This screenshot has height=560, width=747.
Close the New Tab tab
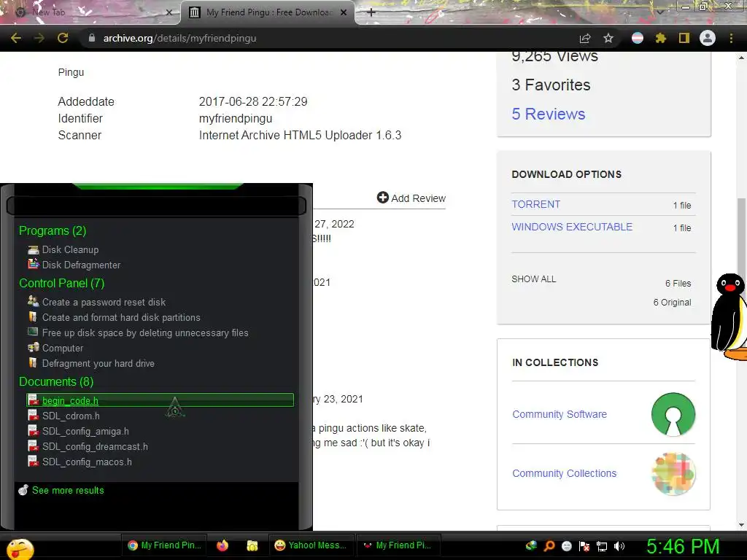pyautogui.click(x=169, y=12)
